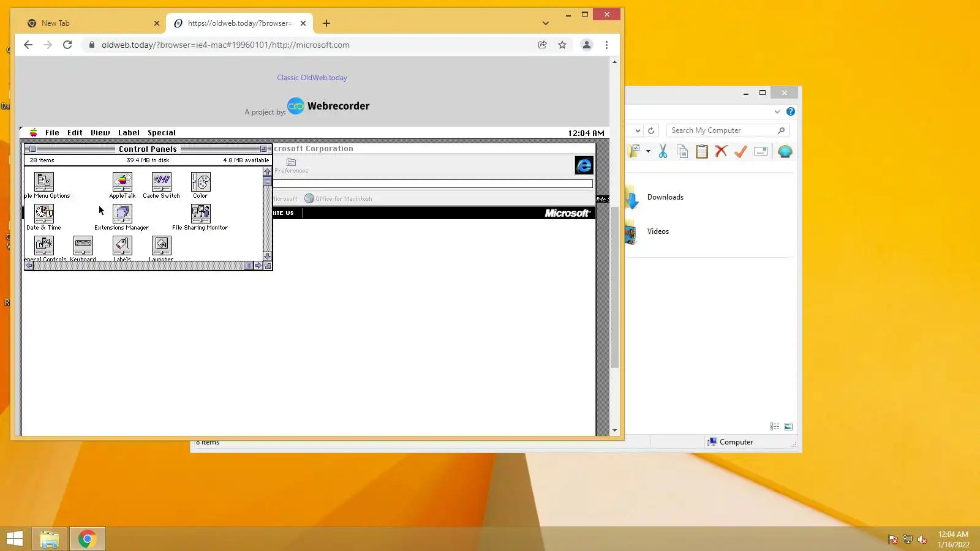980x551 pixels.
Task: Select the Apple Menu Options icon
Action: click(x=44, y=182)
